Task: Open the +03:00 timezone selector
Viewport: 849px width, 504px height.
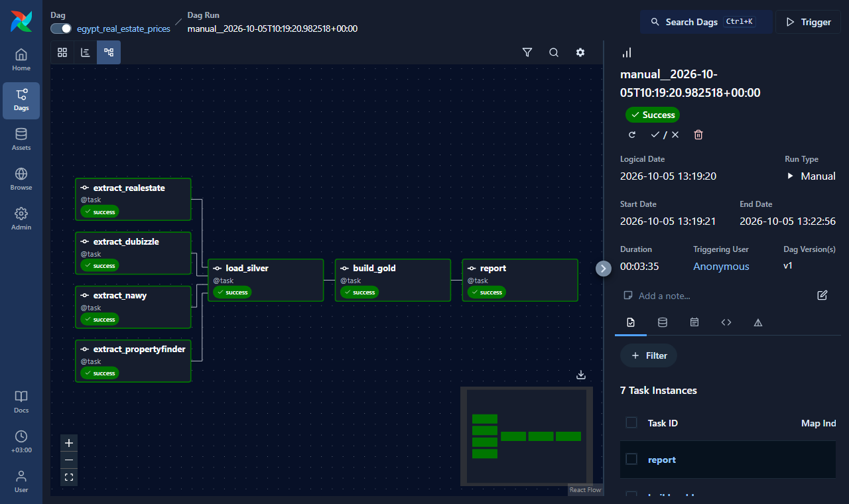Action: click(21, 442)
